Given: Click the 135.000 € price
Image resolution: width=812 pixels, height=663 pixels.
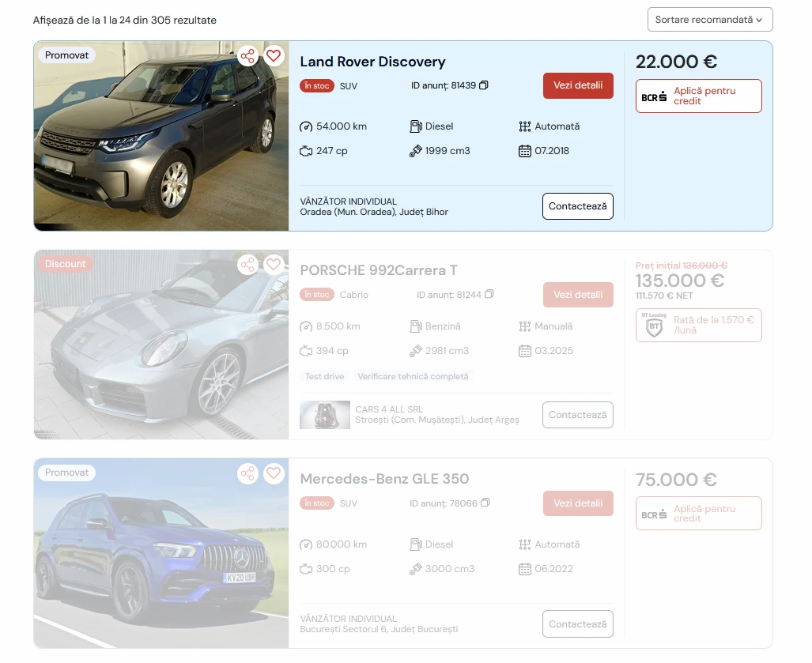Looking at the screenshot, I should click(680, 281).
